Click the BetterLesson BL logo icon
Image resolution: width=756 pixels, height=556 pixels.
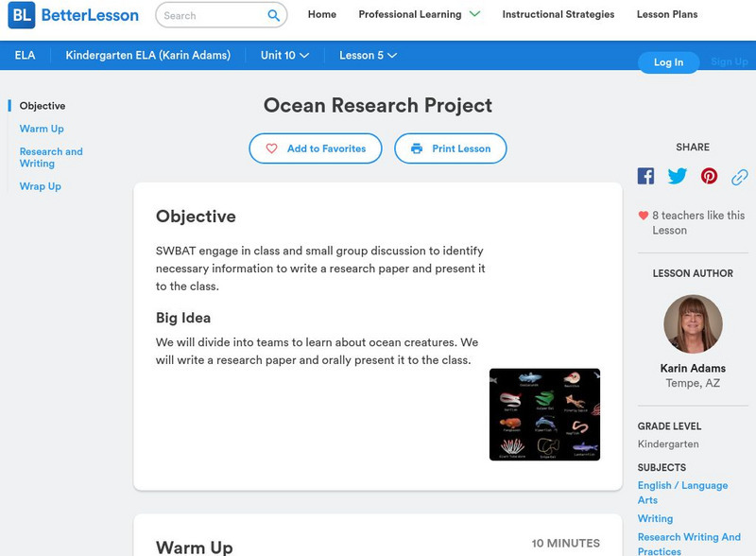[22, 15]
